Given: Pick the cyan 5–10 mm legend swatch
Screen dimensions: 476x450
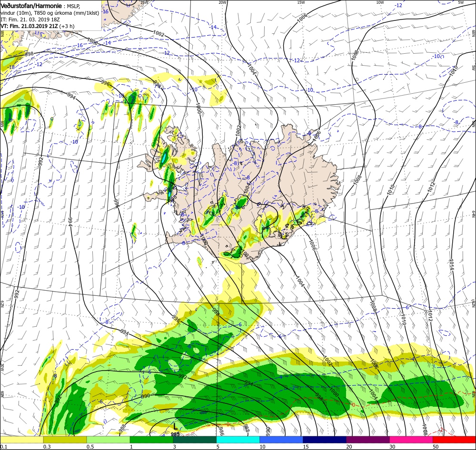Looking at the screenshot, I should pos(238,439).
